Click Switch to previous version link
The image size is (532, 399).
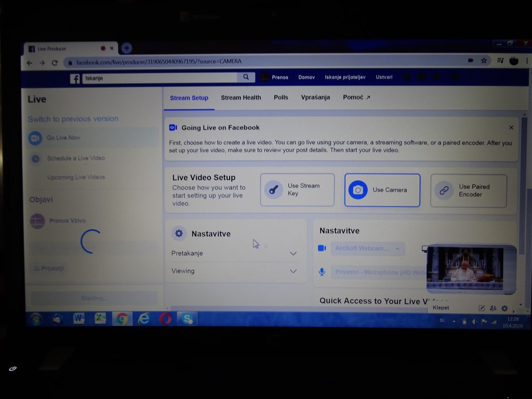(x=73, y=119)
